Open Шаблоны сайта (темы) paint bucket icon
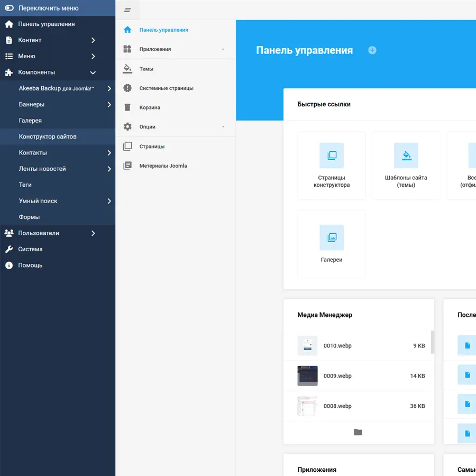Viewport: 476px width, 476px height. click(406, 155)
